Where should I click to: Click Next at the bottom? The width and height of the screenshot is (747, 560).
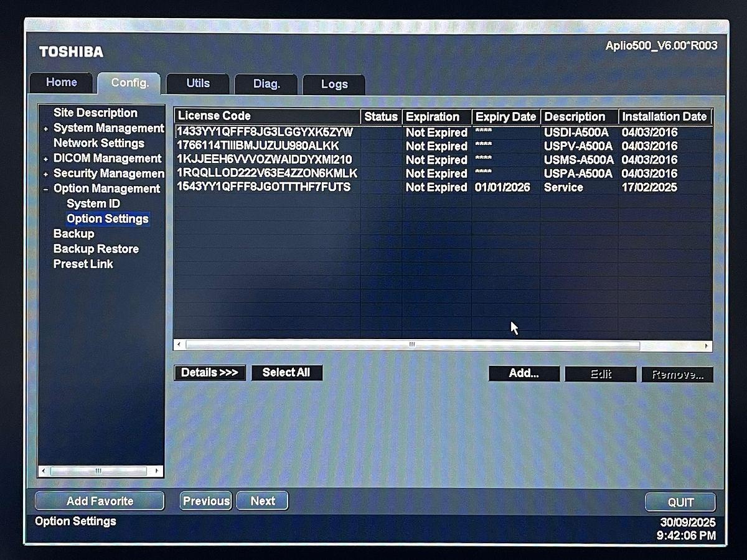[262, 500]
